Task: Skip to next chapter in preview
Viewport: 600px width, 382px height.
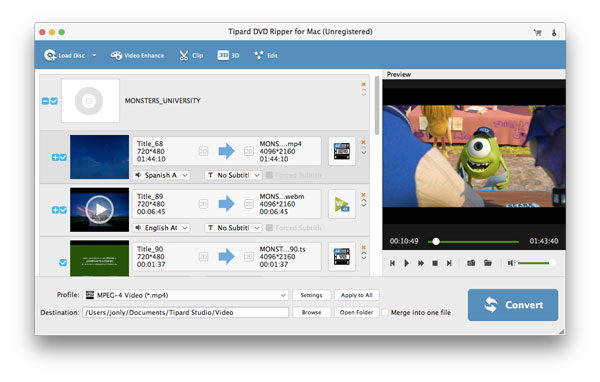Action: pyautogui.click(x=449, y=263)
